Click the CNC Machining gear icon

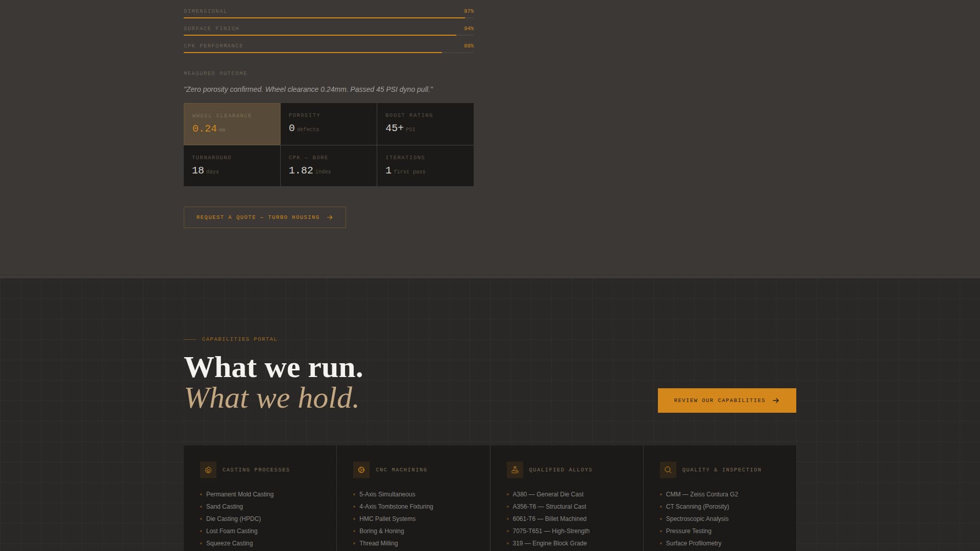[x=361, y=470]
